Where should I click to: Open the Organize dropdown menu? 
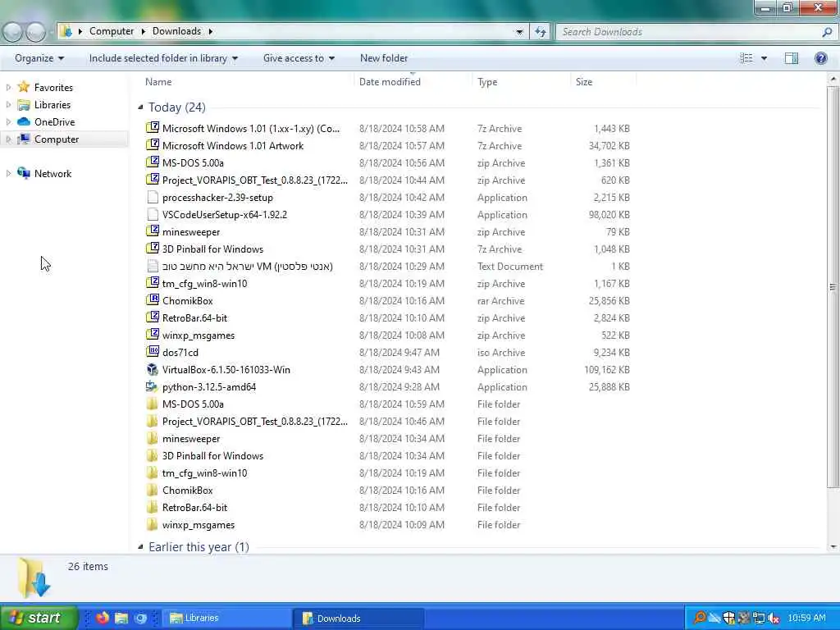coord(39,58)
